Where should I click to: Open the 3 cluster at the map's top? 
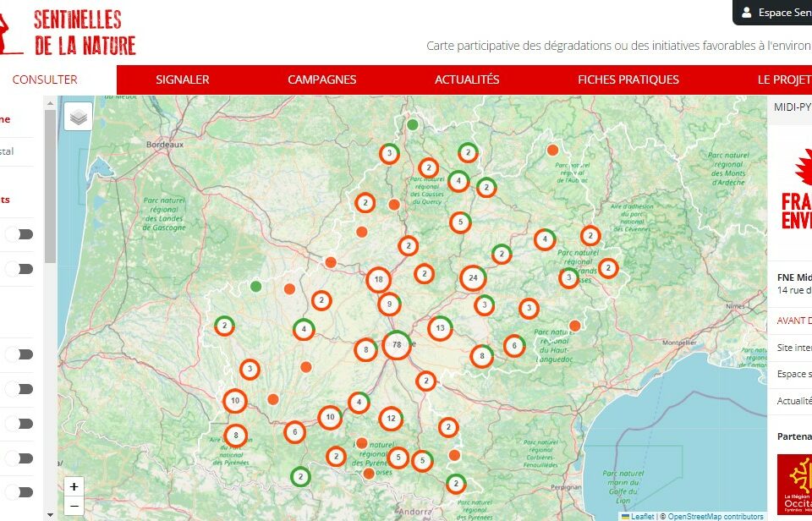pyautogui.click(x=389, y=153)
